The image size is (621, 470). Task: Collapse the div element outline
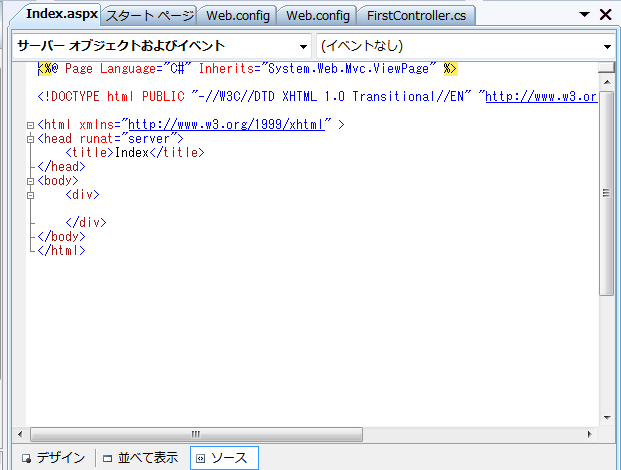tap(30, 195)
